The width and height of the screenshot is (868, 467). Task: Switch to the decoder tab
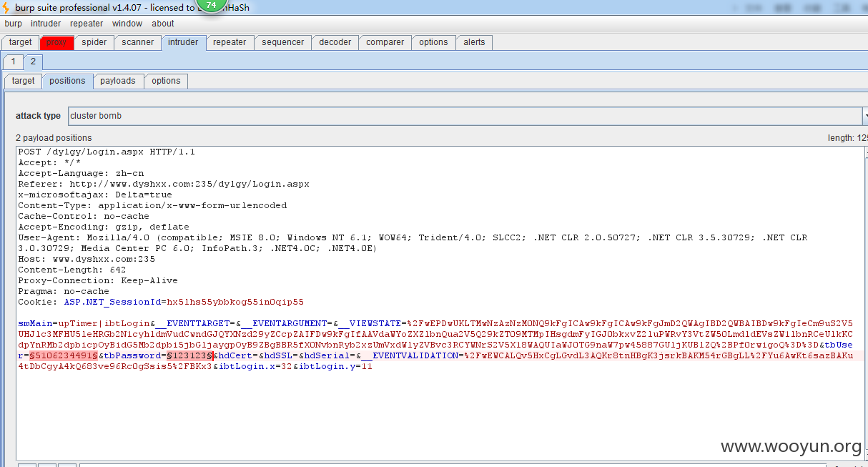pos(335,42)
